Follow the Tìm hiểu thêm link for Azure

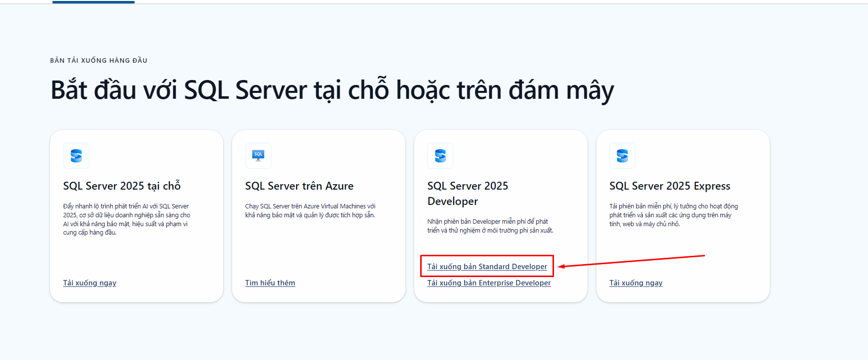(x=270, y=283)
